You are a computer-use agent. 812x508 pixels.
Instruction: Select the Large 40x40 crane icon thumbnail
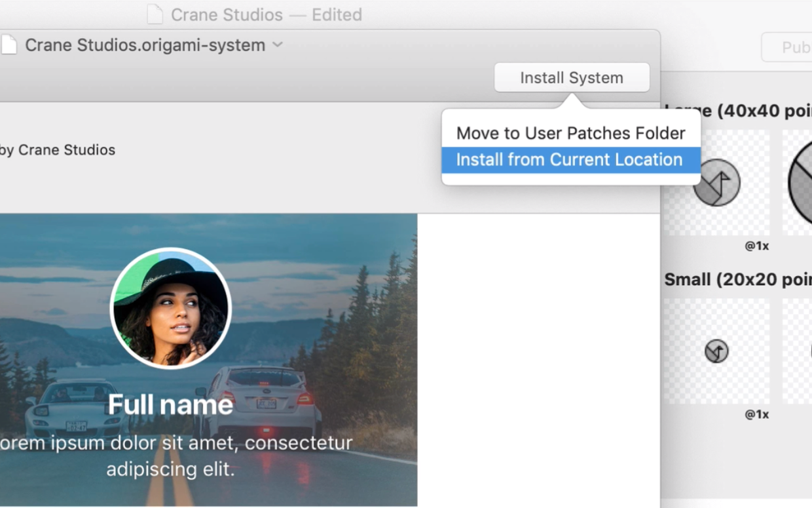point(716,182)
